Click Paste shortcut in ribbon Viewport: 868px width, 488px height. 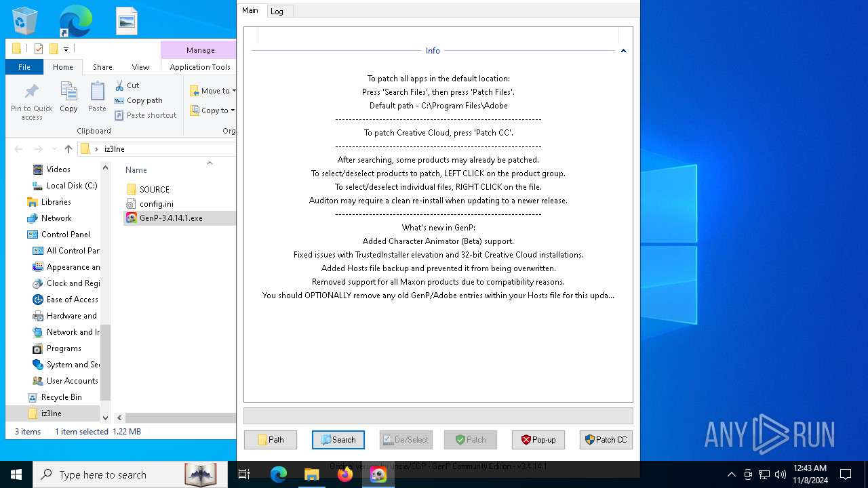[145, 115]
